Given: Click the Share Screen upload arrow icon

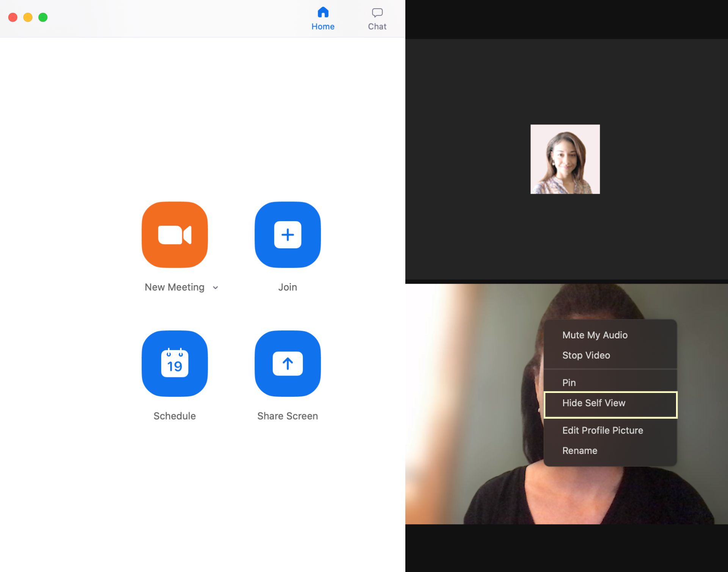Looking at the screenshot, I should [x=288, y=363].
